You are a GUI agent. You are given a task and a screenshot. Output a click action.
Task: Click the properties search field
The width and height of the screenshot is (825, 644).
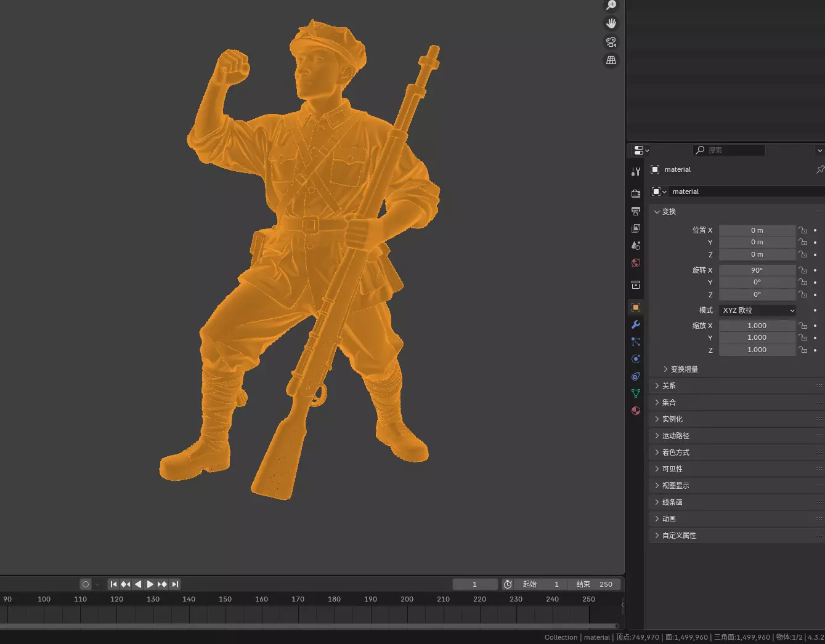pos(729,150)
